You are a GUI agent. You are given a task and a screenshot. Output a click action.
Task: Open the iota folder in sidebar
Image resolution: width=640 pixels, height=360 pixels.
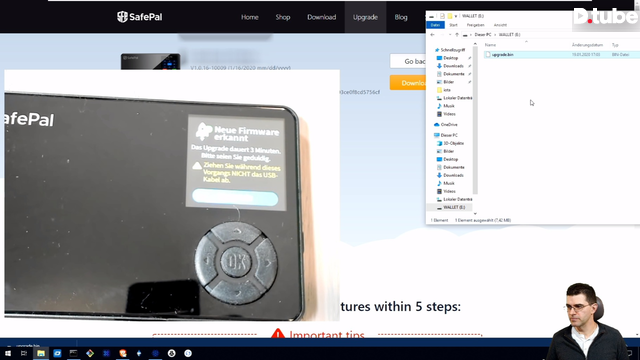(x=444, y=90)
